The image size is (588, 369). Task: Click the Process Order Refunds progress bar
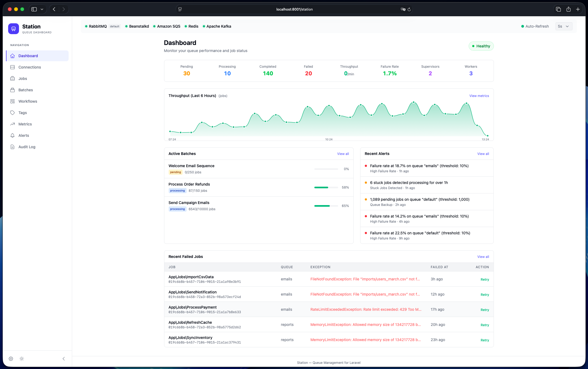point(326,187)
